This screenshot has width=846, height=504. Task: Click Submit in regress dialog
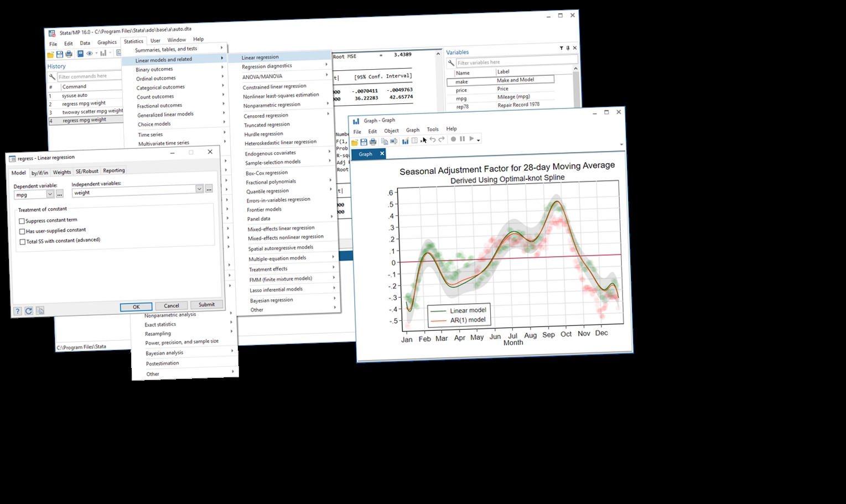point(207,304)
